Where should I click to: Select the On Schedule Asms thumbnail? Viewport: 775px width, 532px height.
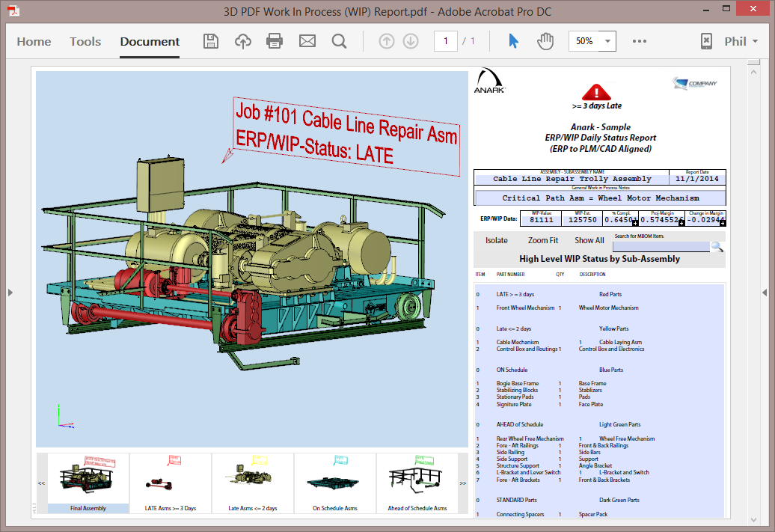click(334, 483)
